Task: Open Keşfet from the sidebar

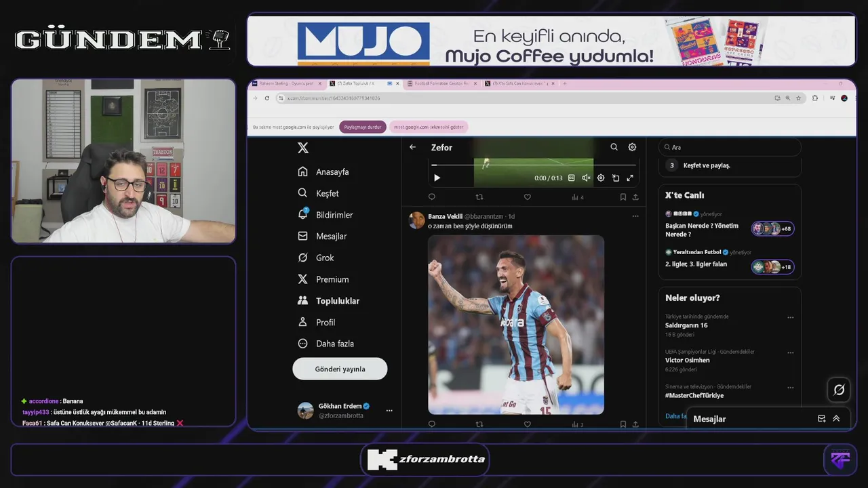Action: (318, 193)
